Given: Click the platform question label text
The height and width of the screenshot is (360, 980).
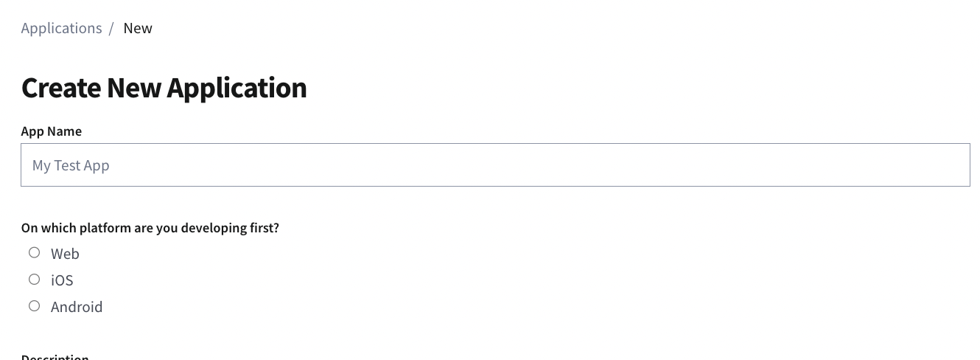Looking at the screenshot, I should tap(150, 228).
